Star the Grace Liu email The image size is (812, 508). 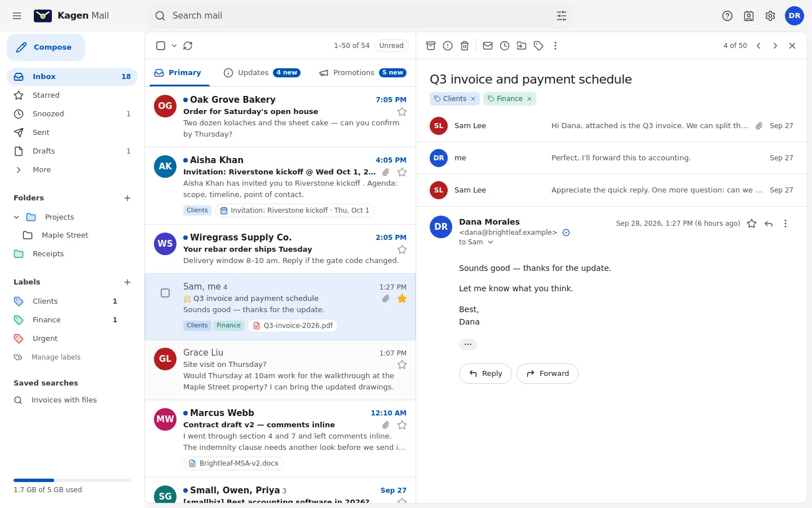pos(402,365)
